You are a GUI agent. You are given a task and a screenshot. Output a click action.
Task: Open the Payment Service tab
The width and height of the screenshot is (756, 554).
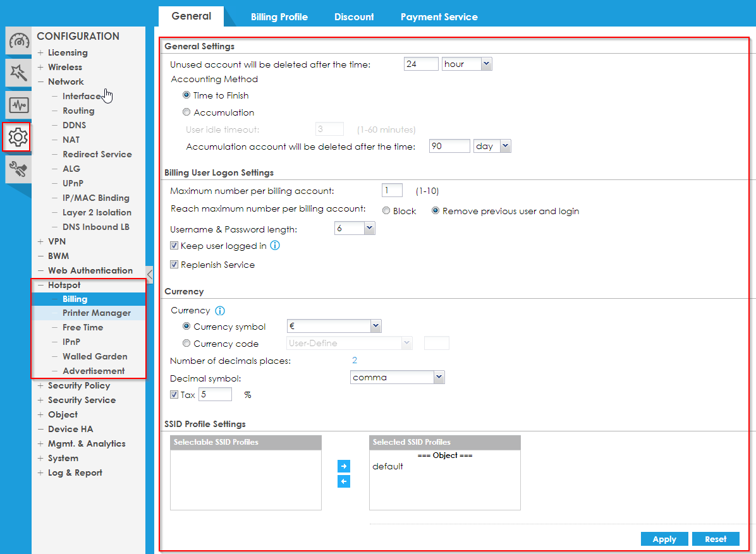coord(439,17)
